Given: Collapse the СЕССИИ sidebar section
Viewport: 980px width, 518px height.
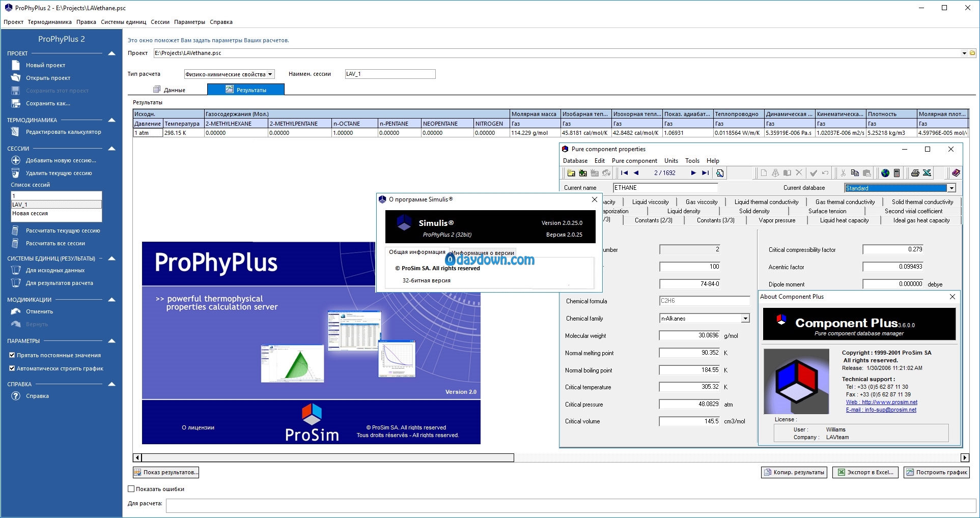Looking at the screenshot, I should tap(112, 149).
